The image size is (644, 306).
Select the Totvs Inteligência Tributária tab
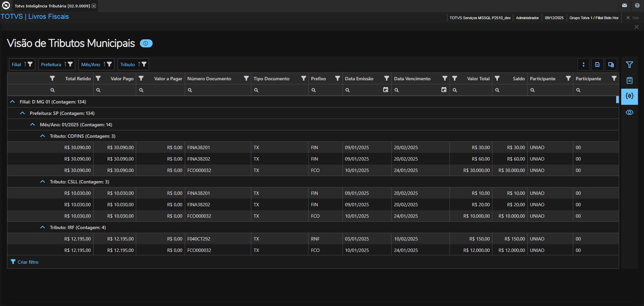52,6
